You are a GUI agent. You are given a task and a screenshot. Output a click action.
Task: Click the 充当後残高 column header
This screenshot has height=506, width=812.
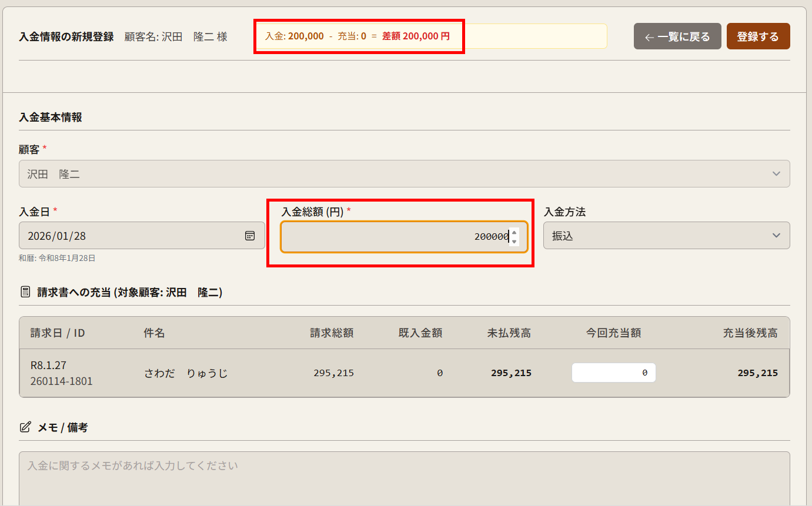(x=750, y=333)
